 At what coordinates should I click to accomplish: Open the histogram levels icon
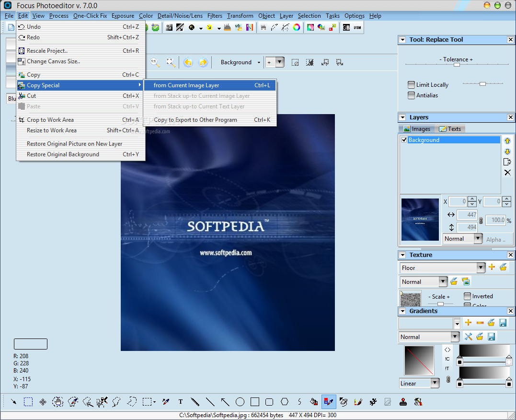pos(227,27)
